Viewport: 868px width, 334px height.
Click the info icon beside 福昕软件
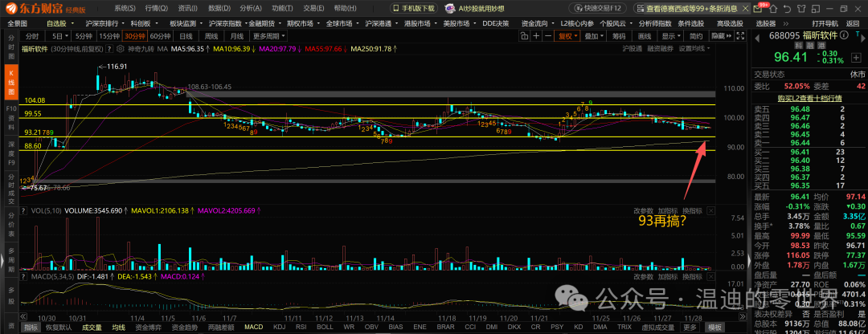(x=842, y=36)
